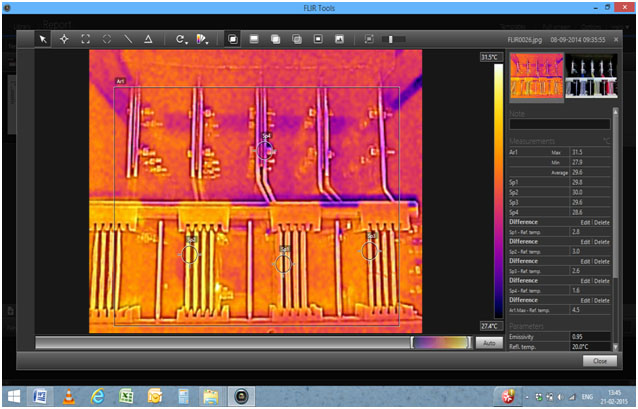Screen dimensions: 638x409
Task: Open Microsoft Word from the taskbar
Action: coord(40,396)
